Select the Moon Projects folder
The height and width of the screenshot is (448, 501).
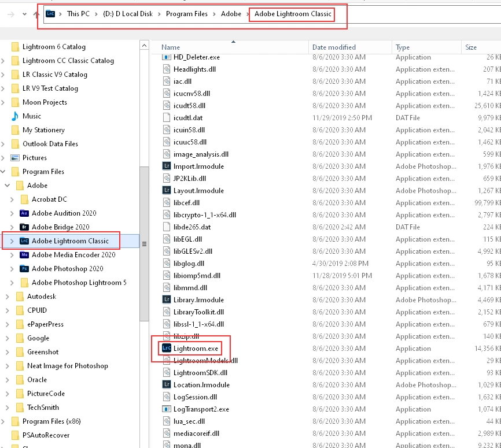(45, 102)
